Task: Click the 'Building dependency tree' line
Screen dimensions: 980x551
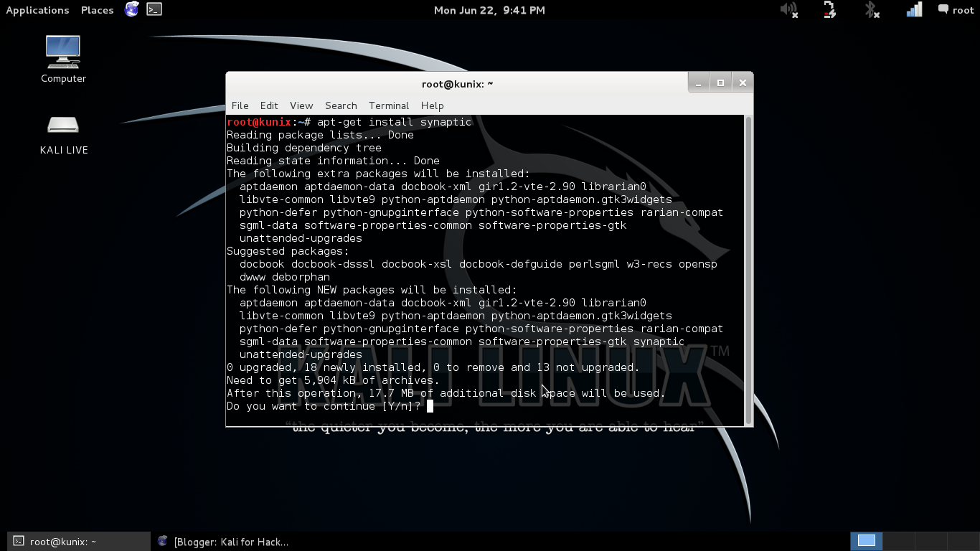Action: coord(304,148)
